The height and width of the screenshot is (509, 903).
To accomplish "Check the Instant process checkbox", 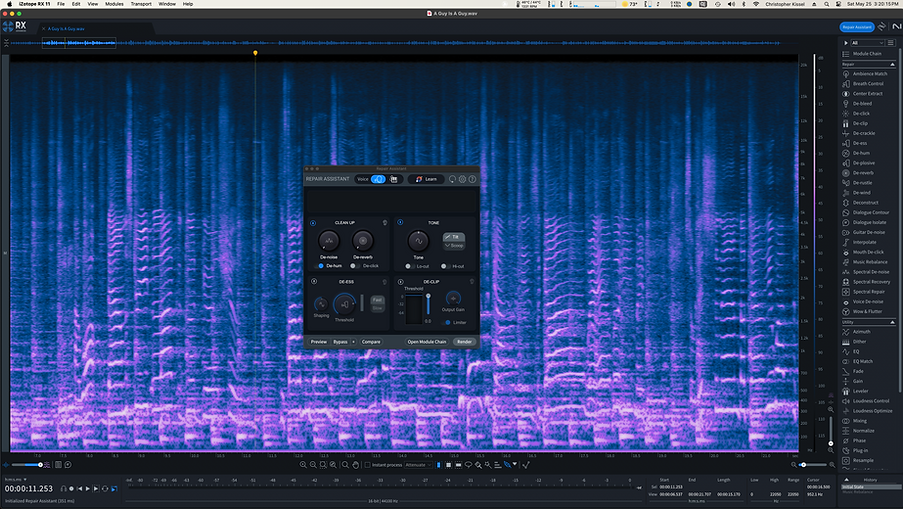I will coord(367,465).
